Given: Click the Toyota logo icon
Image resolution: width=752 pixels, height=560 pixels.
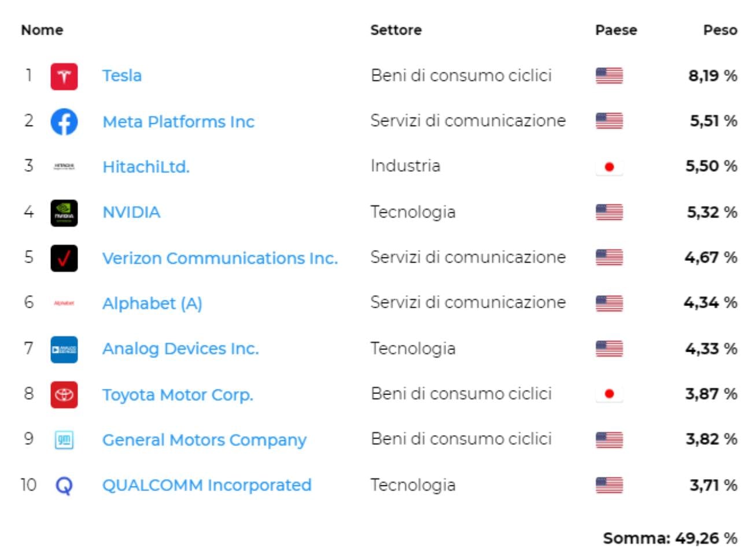Looking at the screenshot, I should tap(64, 395).
